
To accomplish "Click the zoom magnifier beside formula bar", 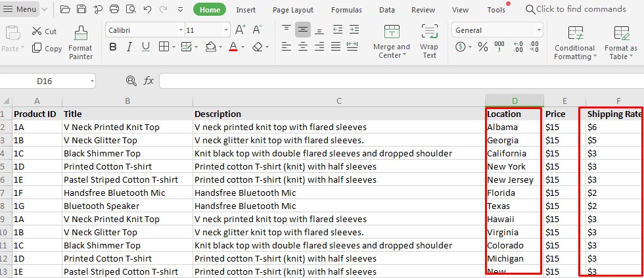I will tap(131, 81).
